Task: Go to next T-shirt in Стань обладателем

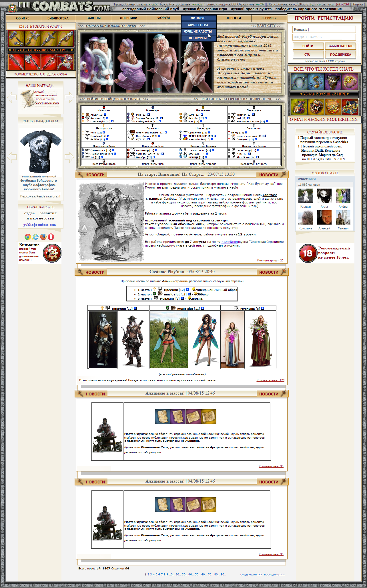Action: 69,157
